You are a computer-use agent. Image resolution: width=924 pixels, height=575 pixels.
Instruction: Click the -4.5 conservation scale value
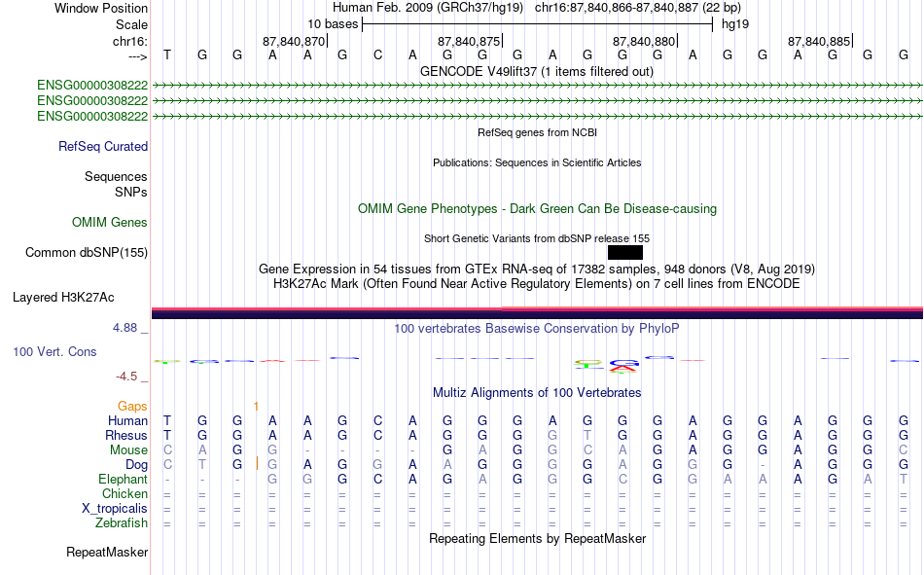coord(126,377)
